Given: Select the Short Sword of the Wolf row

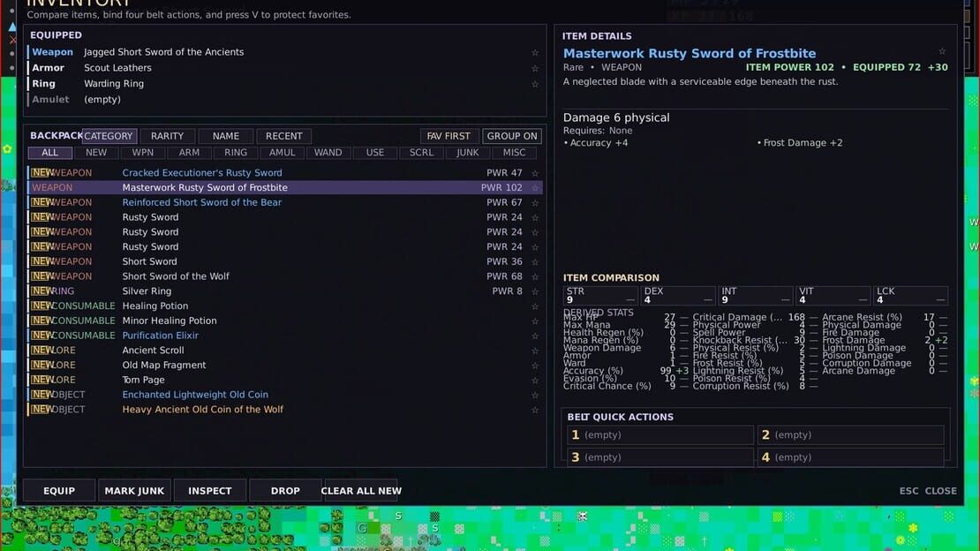Looking at the screenshot, I should [284, 276].
